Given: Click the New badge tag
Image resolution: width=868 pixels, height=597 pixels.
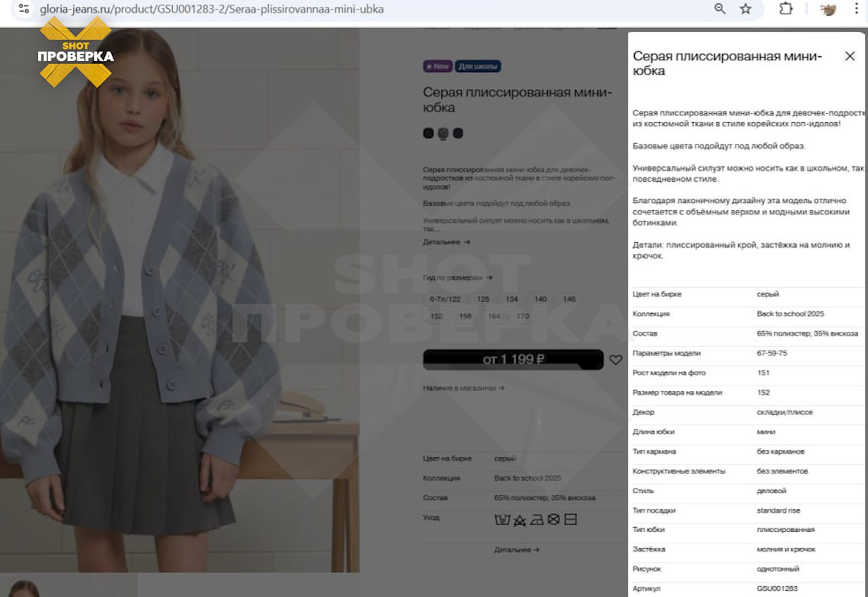Looking at the screenshot, I should tap(438, 66).
